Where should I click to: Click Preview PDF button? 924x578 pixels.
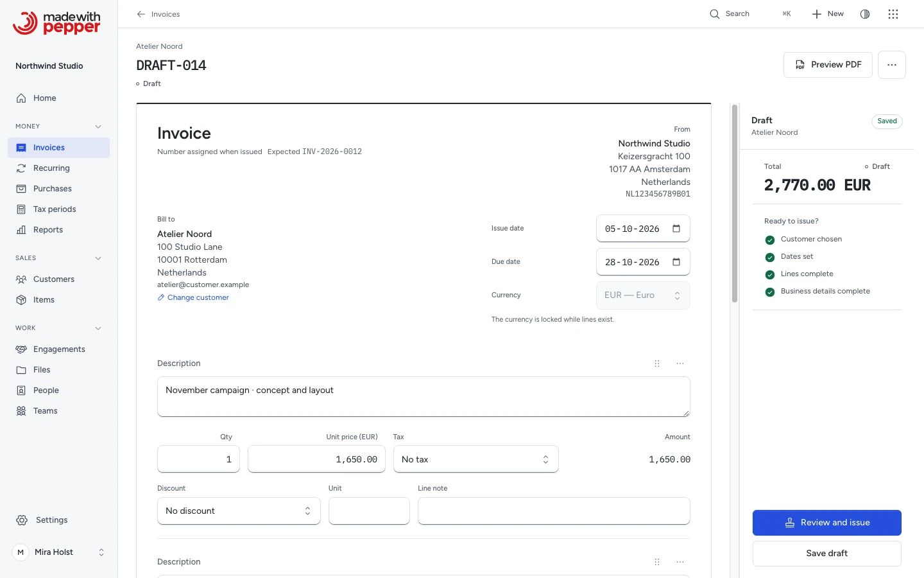[828, 65]
